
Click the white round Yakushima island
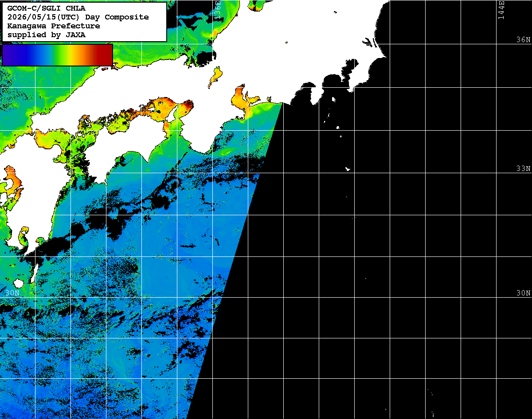(19, 283)
